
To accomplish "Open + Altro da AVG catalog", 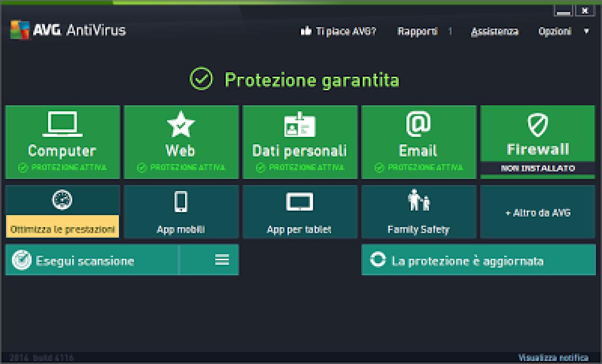I will [x=537, y=212].
